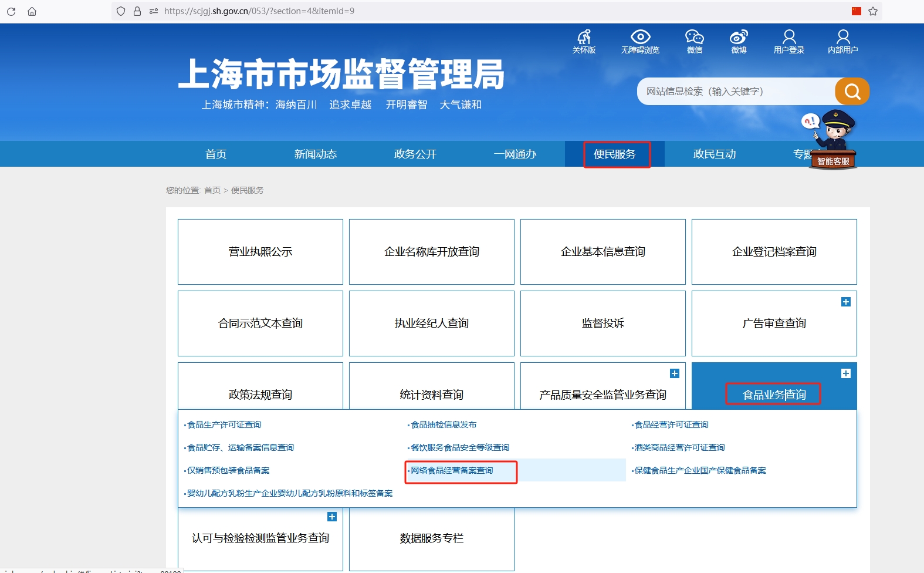Expand 产品质量安全监管业务查询 plus icon
This screenshot has width=924, height=573.
click(674, 373)
